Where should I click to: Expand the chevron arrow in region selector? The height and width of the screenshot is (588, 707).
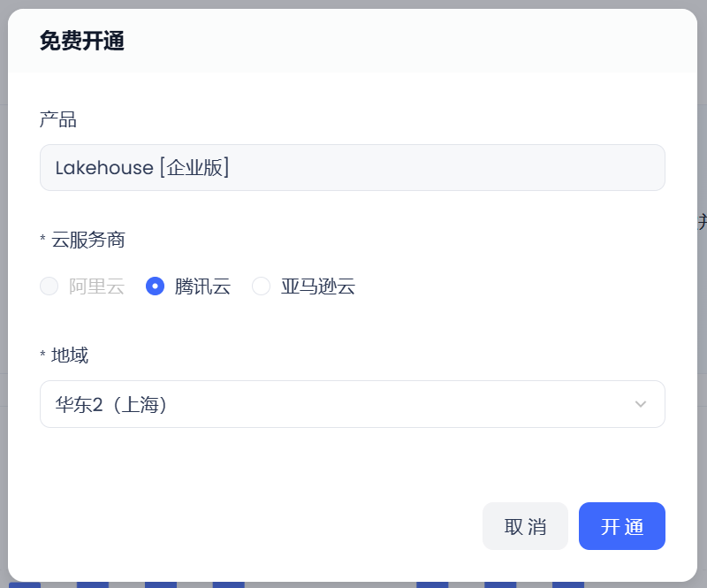tap(641, 404)
